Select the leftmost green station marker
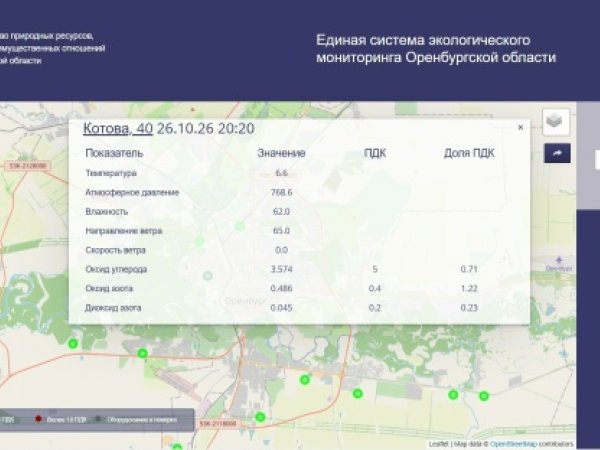The image size is (600, 450). (73, 344)
